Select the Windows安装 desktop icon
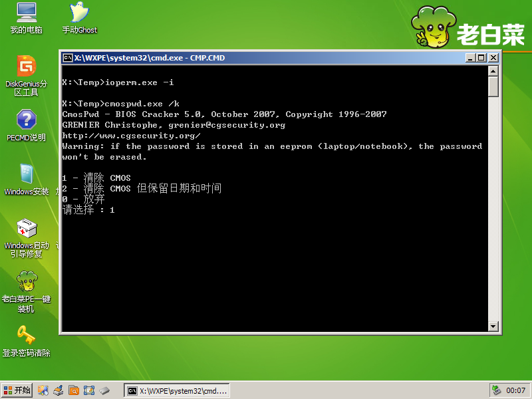This screenshot has width=532, height=399. coord(27,180)
